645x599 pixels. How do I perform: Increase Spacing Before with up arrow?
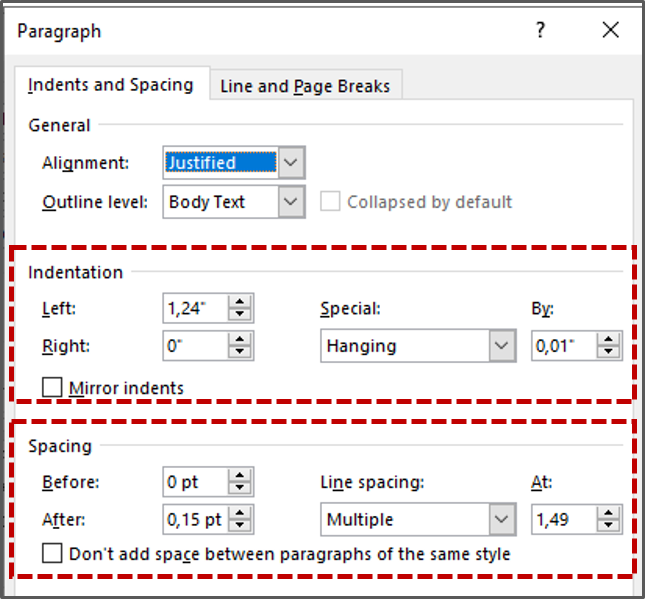239,477
